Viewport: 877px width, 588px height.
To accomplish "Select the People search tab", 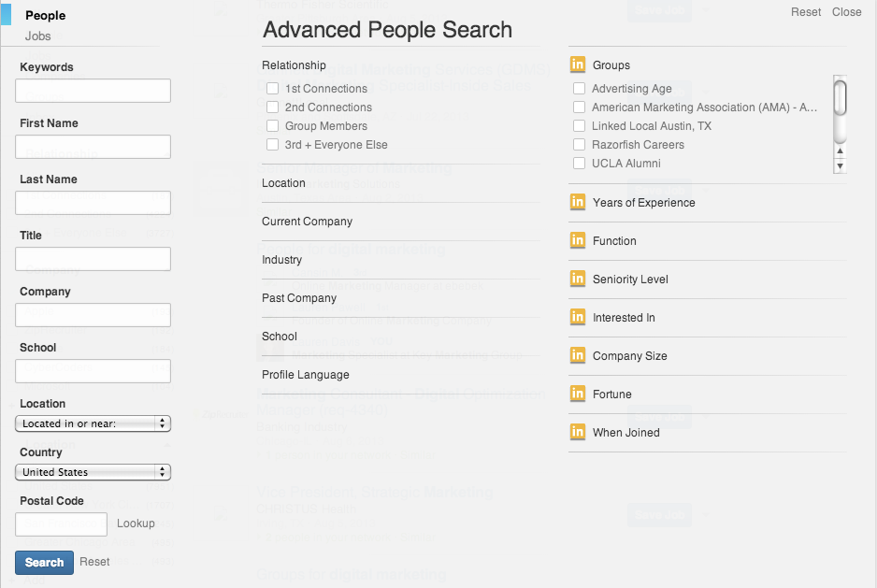I will [x=46, y=15].
